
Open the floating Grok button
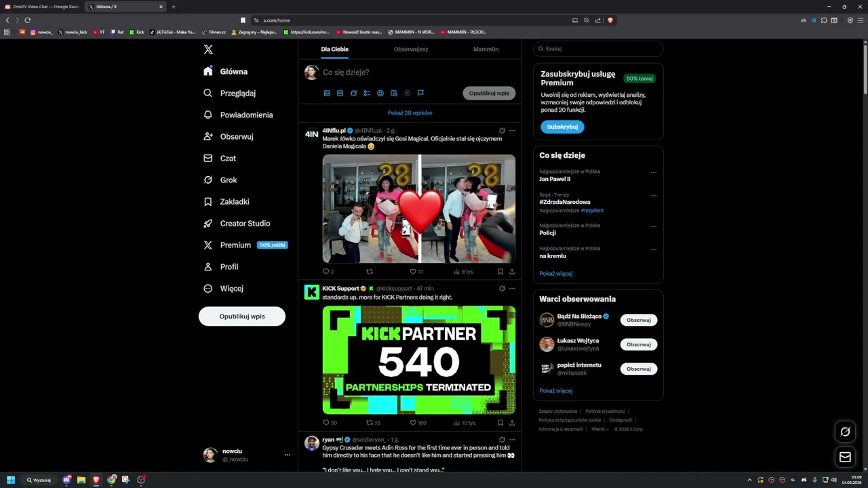click(x=845, y=432)
